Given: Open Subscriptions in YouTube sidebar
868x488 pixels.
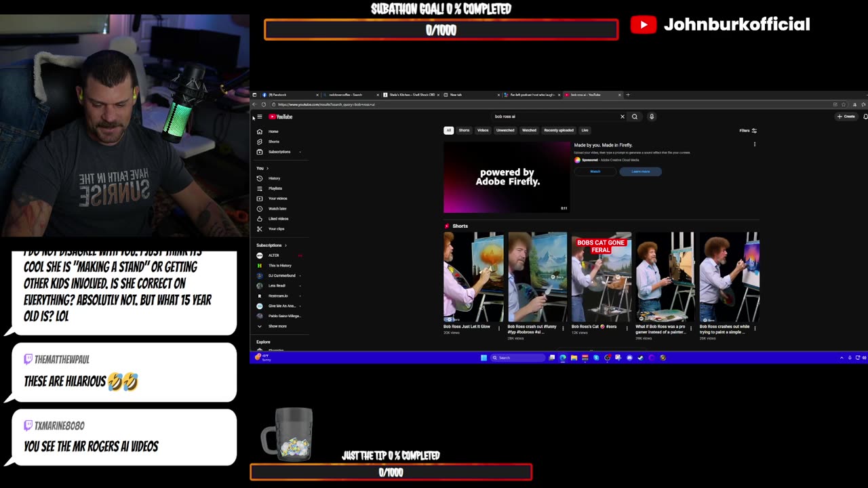Looking at the screenshot, I should (278, 152).
